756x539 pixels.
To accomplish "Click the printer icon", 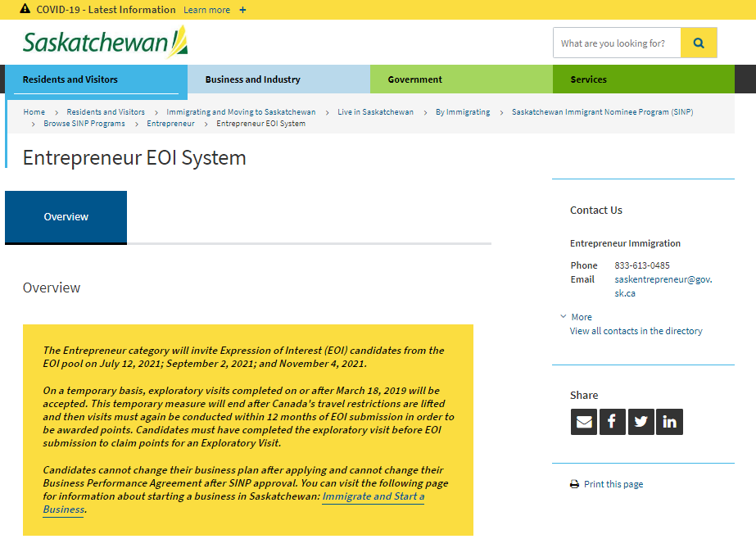I will (574, 484).
